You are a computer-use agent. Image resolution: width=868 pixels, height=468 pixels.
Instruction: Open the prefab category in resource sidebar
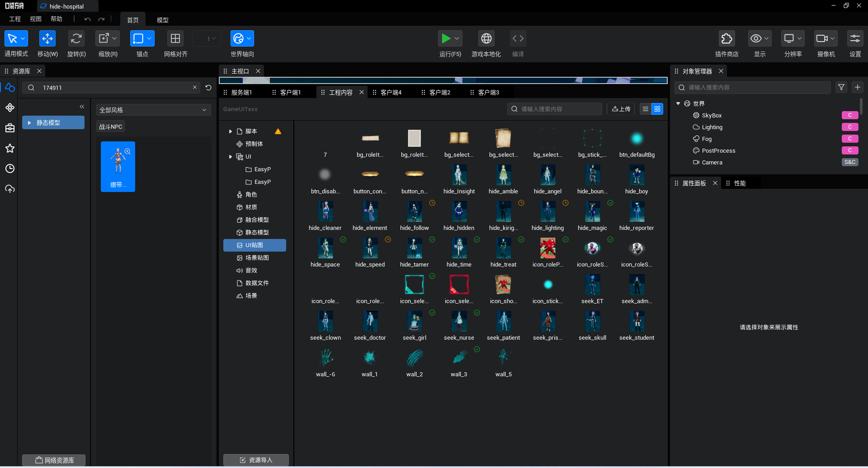[9, 108]
